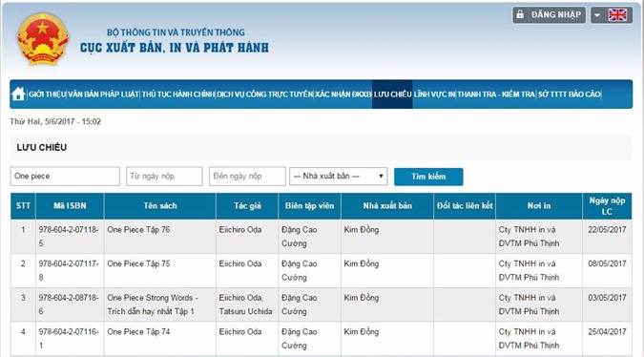Click ISBN 978-604-2-07117-8

[69, 270]
